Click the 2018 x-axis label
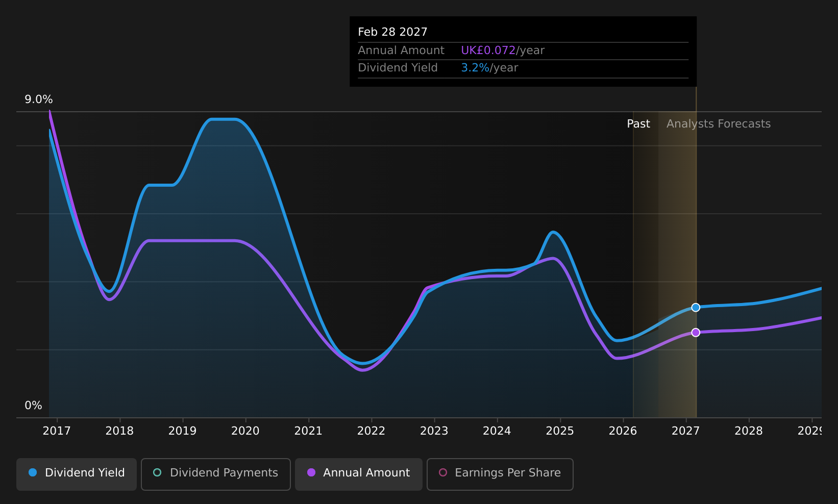The width and height of the screenshot is (838, 504). point(119,431)
